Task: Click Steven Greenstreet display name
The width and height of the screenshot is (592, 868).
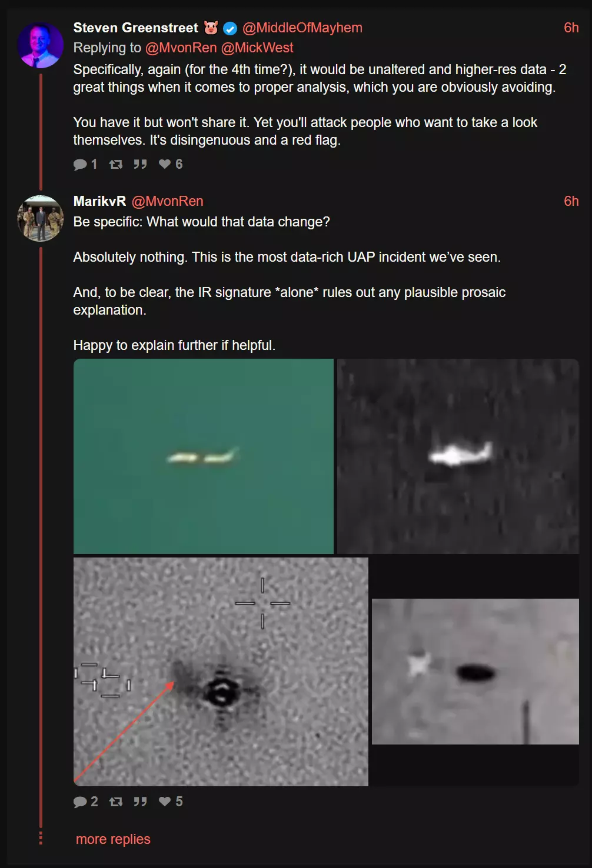Action: click(x=135, y=28)
